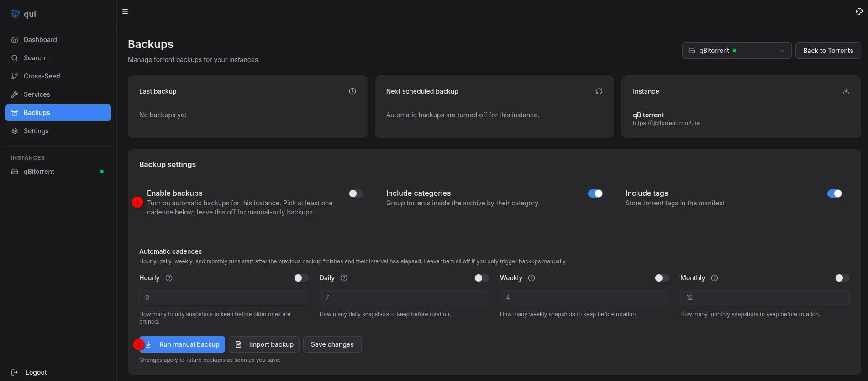Click the Run manual backup button
The height and width of the screenshot is (381, 868).
(183, 344)
